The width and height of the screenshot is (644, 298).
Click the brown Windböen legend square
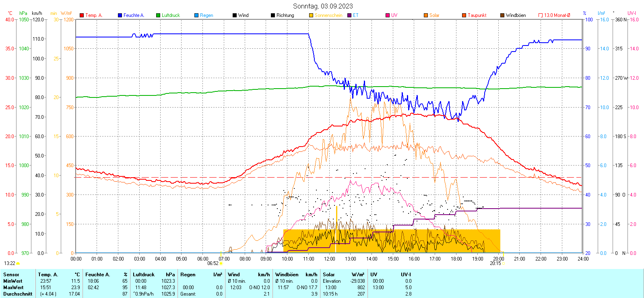[502, 15]
